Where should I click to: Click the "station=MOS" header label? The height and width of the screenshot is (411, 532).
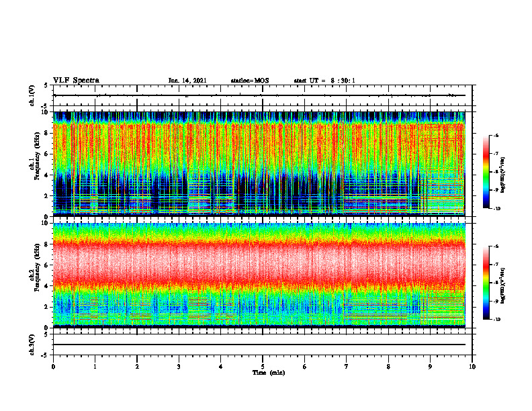[250, 81]
